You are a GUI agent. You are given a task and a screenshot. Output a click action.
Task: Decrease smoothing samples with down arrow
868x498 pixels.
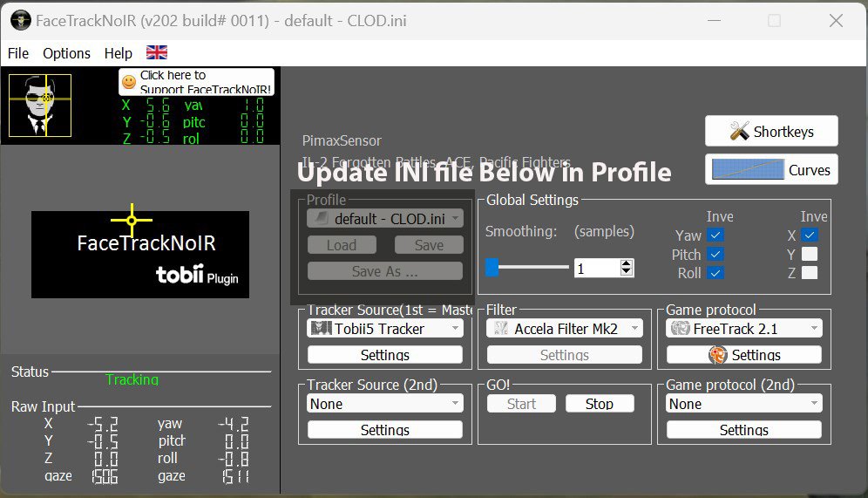[x=626, y=272]
